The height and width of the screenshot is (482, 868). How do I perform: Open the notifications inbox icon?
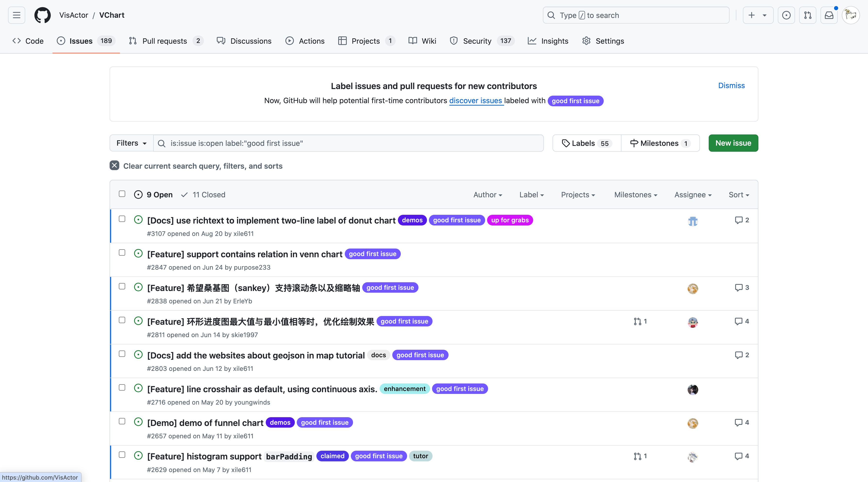(829, 15)
